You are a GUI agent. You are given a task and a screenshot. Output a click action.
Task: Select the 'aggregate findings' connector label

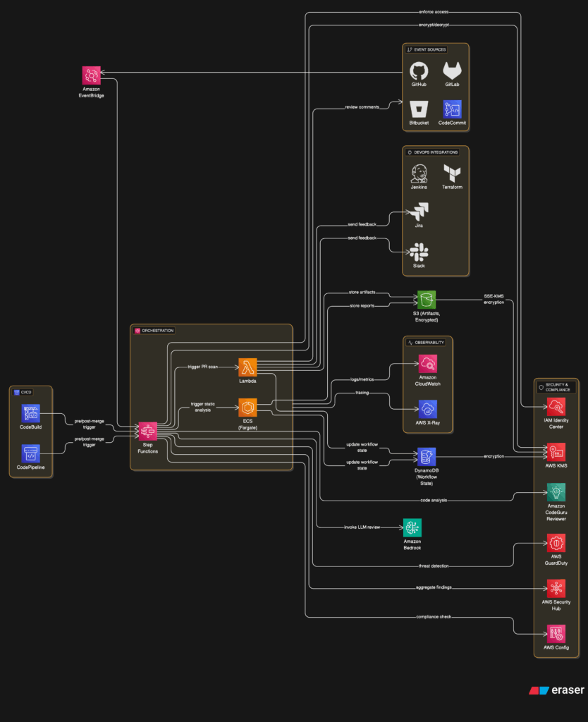pos(434,587)
